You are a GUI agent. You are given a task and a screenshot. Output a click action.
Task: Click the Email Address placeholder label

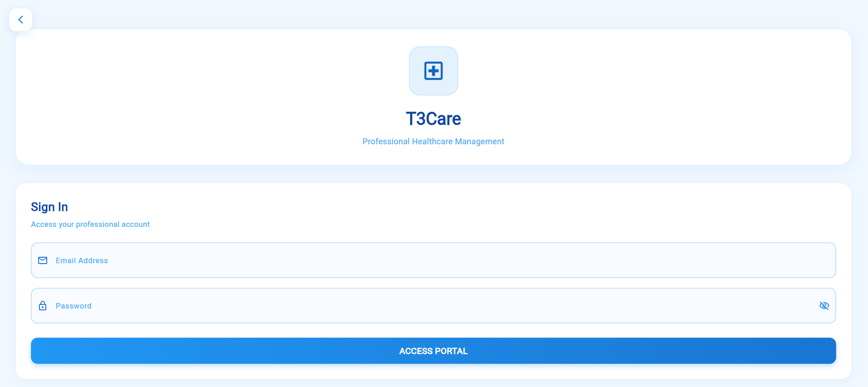[82, 260]
